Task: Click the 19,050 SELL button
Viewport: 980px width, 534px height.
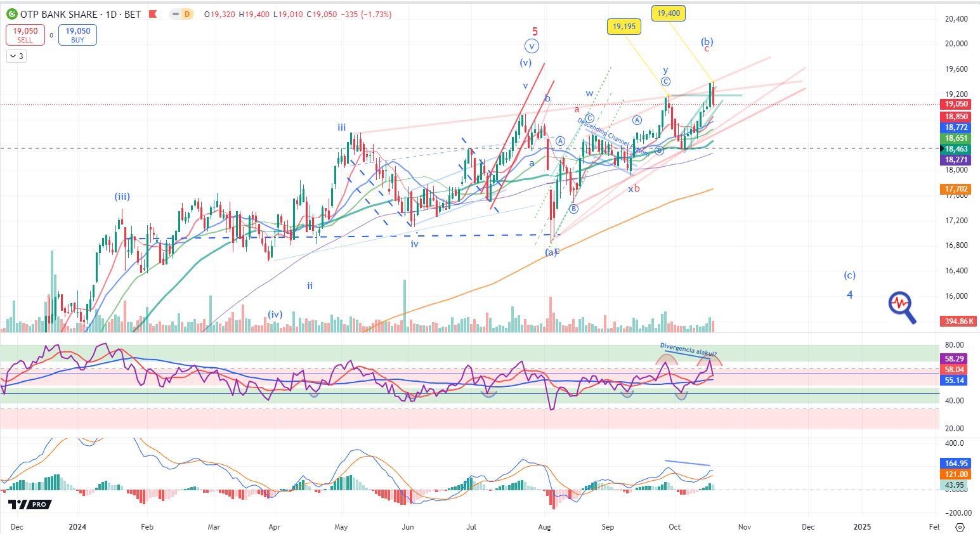Action: (x=25, y=34)
